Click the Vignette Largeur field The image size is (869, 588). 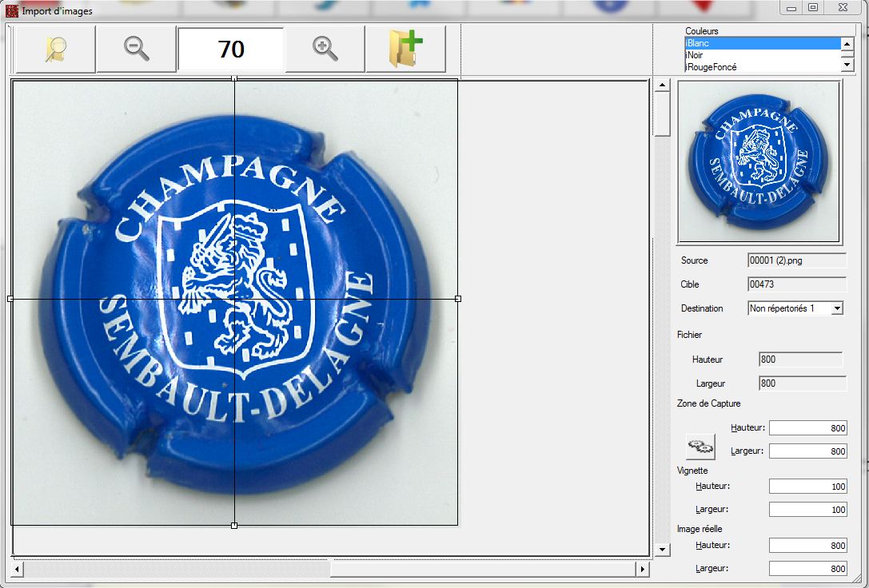click(x=808, y=510)
